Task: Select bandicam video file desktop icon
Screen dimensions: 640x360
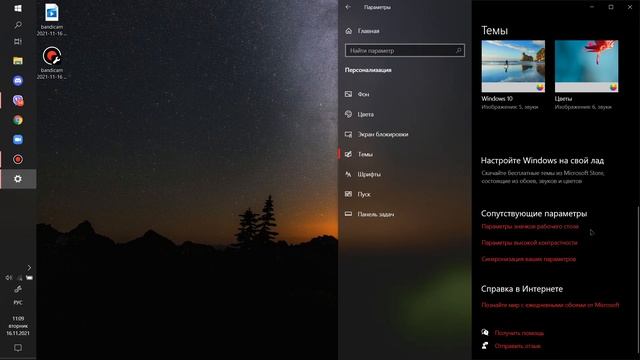Action: (51, 20)
